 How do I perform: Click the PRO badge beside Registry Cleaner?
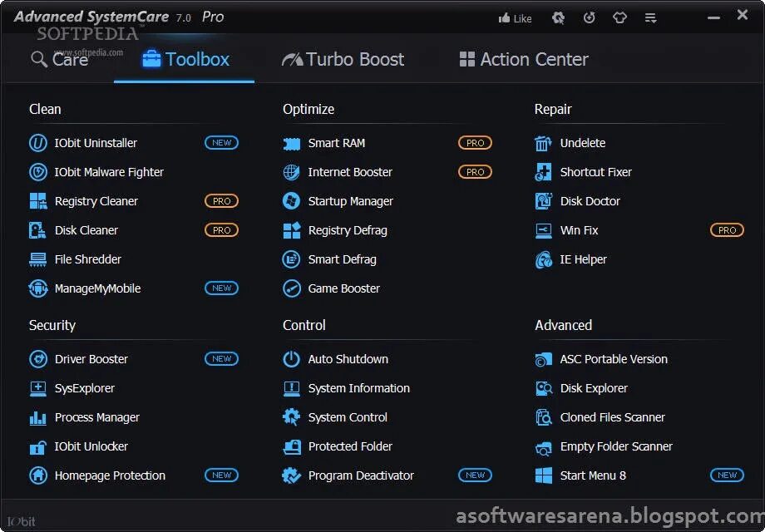pos(221,201)
